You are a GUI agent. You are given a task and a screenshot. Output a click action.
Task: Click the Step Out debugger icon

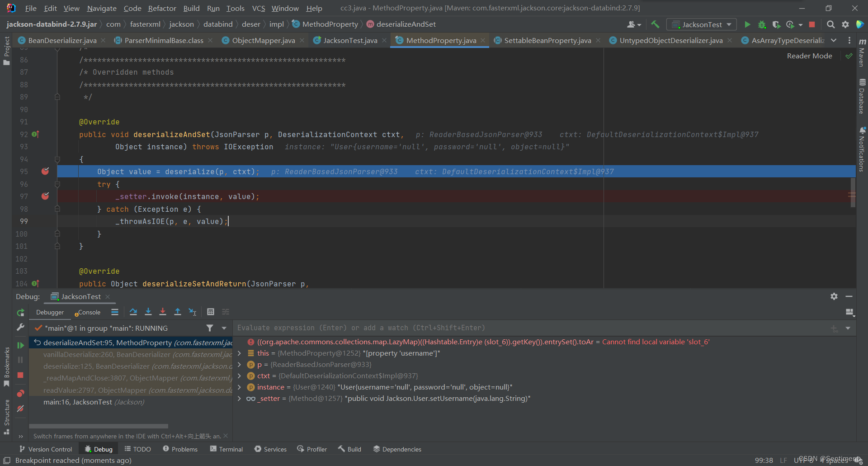[x=178, y=312]
